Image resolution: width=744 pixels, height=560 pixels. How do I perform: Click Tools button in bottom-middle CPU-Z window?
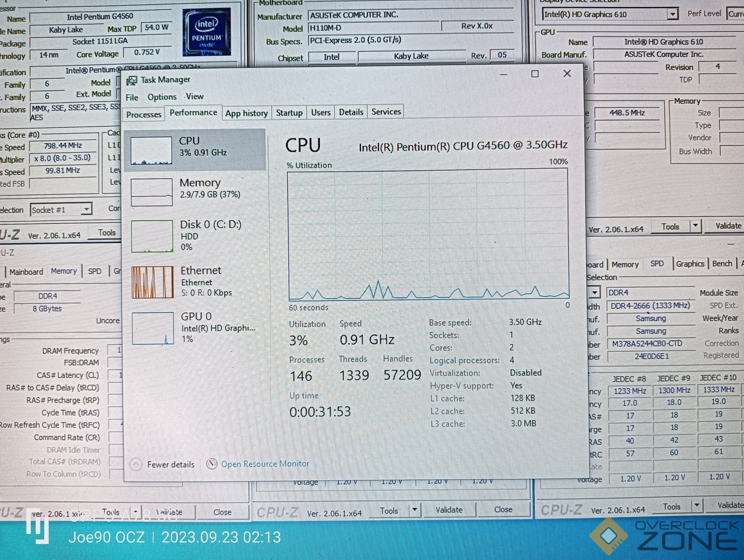pos(389,511)
